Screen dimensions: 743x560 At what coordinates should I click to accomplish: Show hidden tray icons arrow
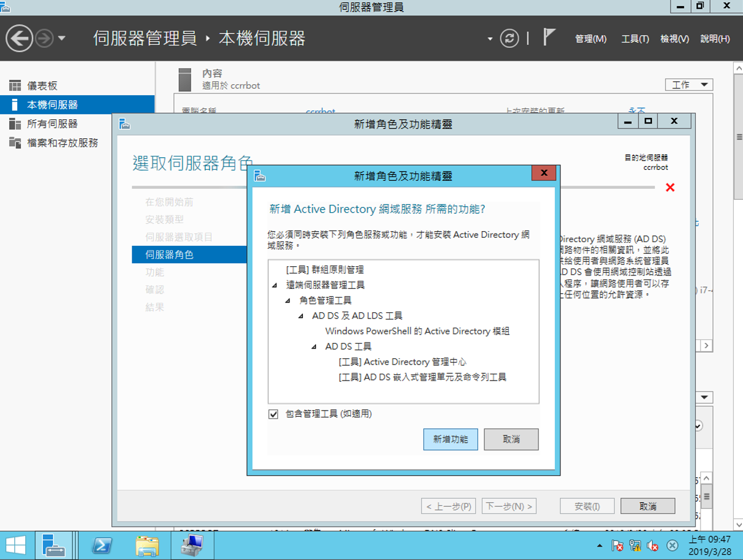coord(600,546)
